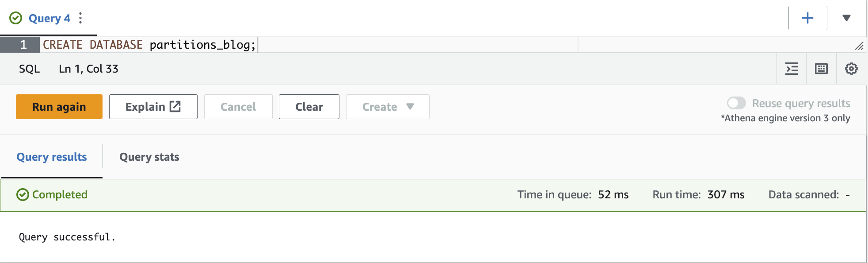Click the editor resize handle corner
This screenshot has width=868, height=263.
coord(859,46)
